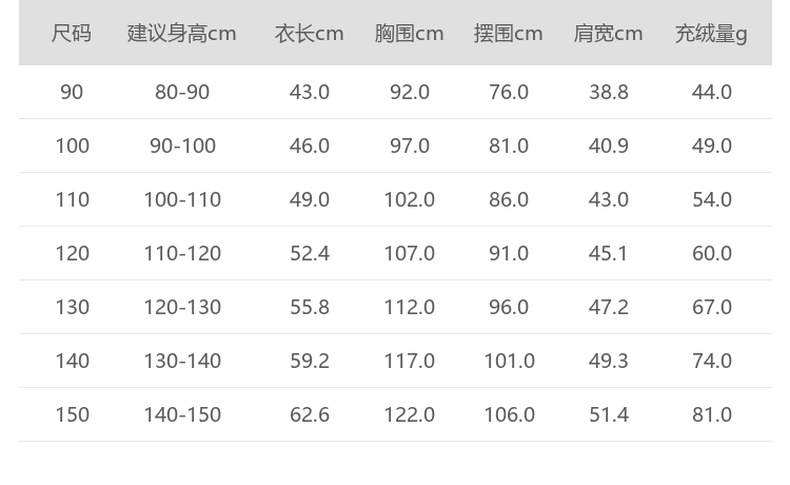The image size is (790, 485).
Task: Click the 60.0 down fill weight cell
Action: [712, 254]
